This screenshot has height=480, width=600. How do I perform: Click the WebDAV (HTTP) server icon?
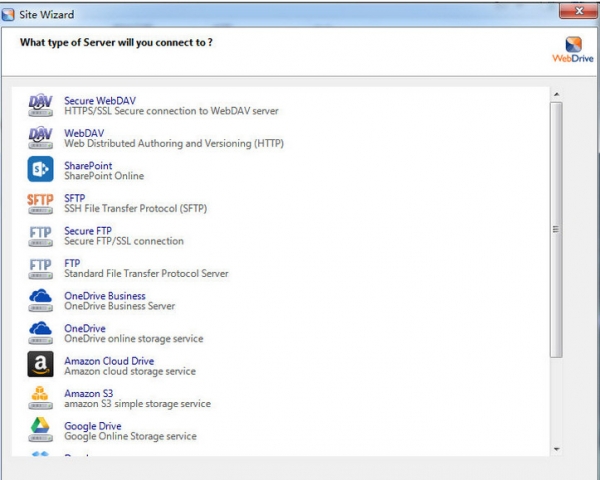pyautogui.click(x=40, y=137)
